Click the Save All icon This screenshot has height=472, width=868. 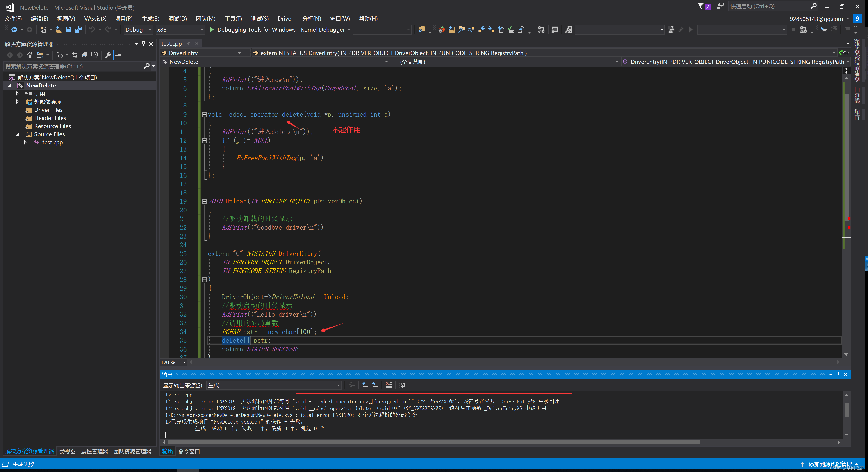click(79, 30)
